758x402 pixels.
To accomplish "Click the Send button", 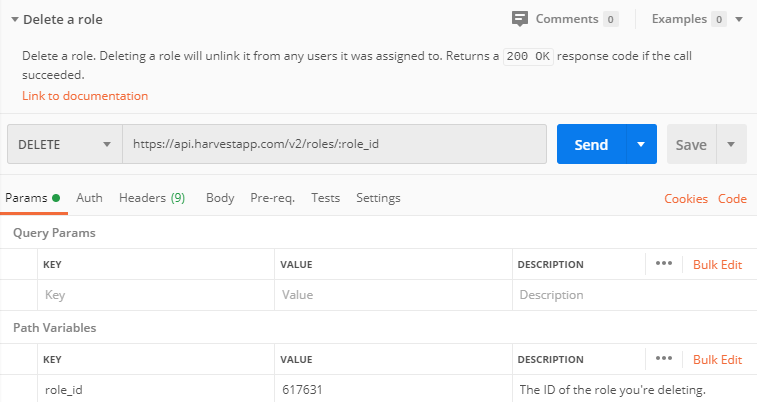I will click(591, 144).
